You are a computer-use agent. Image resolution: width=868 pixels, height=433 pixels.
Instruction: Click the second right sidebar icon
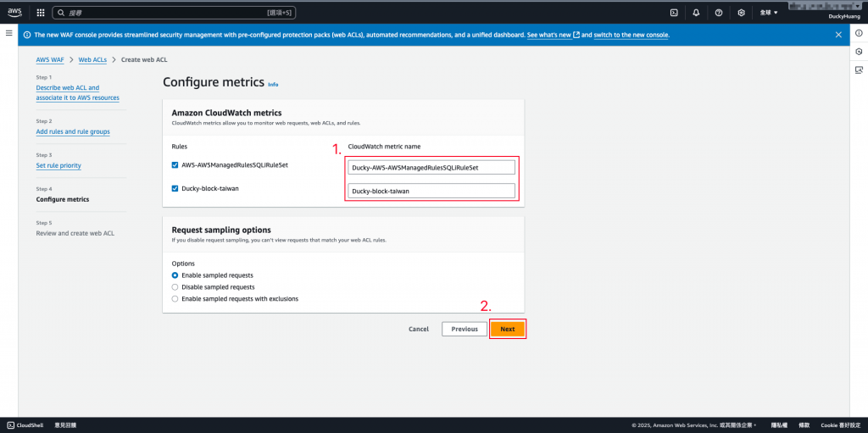(859, 52)
